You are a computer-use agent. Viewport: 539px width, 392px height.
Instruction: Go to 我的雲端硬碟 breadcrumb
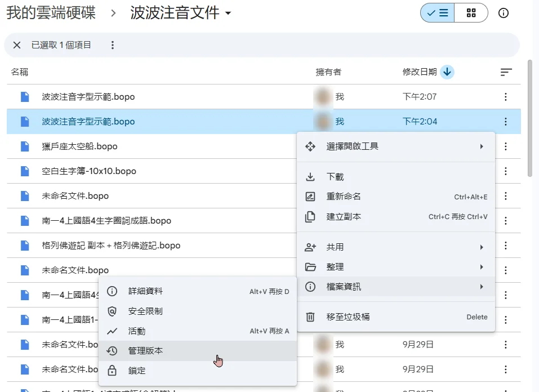pos(51,13)
